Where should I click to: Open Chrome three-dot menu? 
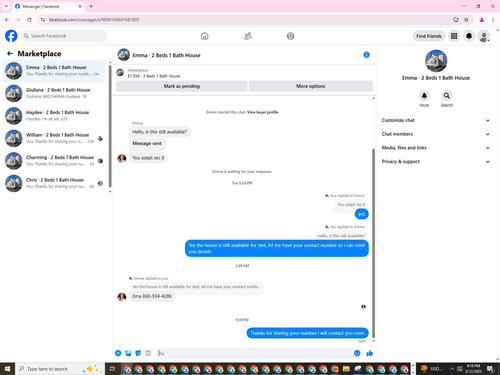click(x=493, y=20)
